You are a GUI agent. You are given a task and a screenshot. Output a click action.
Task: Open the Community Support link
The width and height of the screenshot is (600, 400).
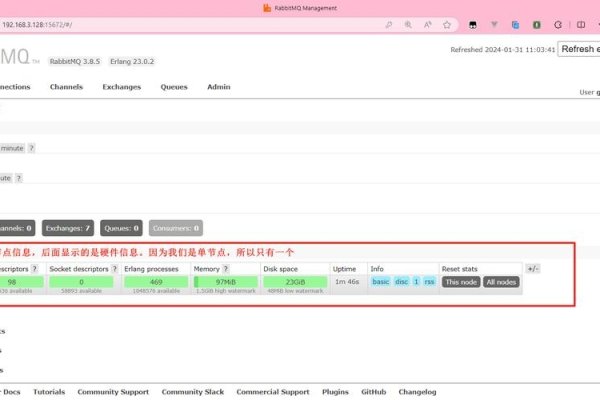coord(113,392)
